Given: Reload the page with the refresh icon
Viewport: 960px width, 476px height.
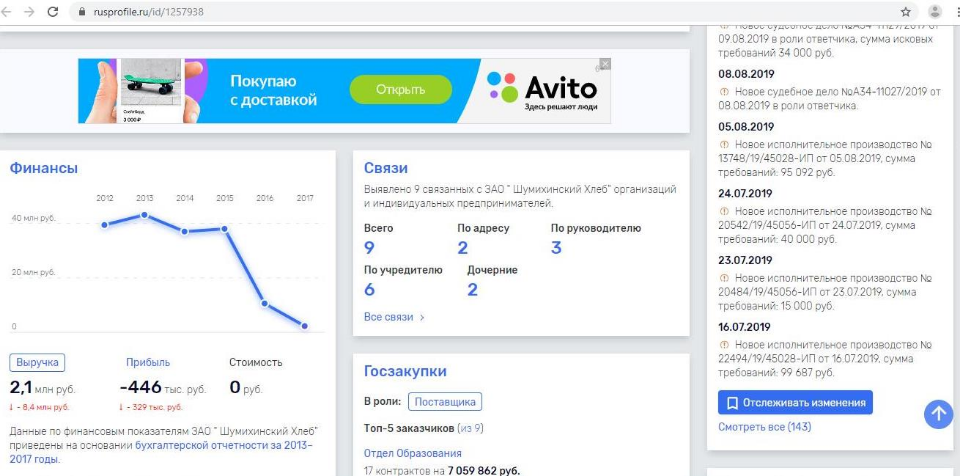Looking at the screenshot, I should [52, 11].
